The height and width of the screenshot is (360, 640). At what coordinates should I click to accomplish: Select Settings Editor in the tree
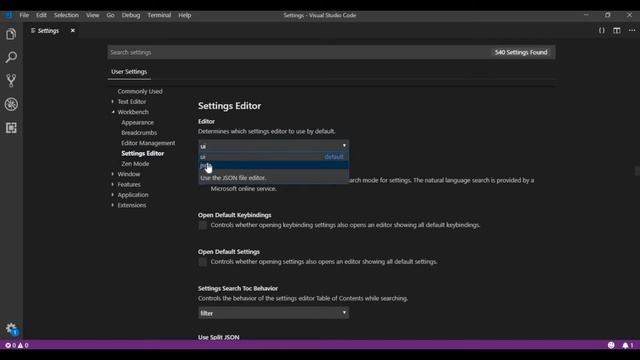142,153
